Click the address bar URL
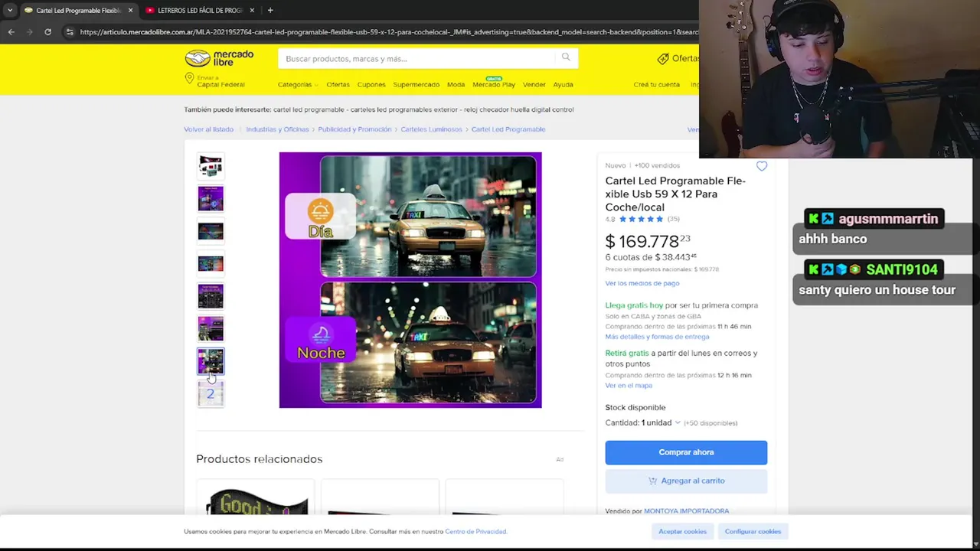The width and height of the screenshot is (980, 551). pos(388,32)
